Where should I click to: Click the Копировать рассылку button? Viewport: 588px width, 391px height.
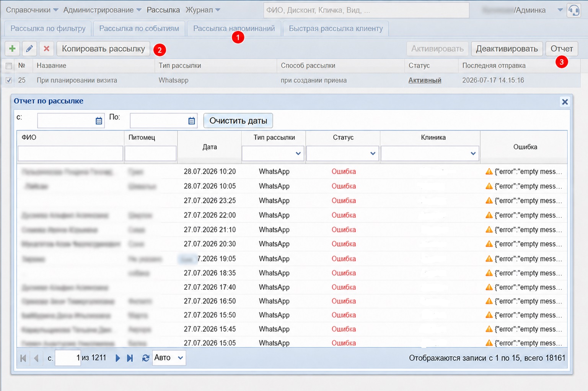pos(103,49)
